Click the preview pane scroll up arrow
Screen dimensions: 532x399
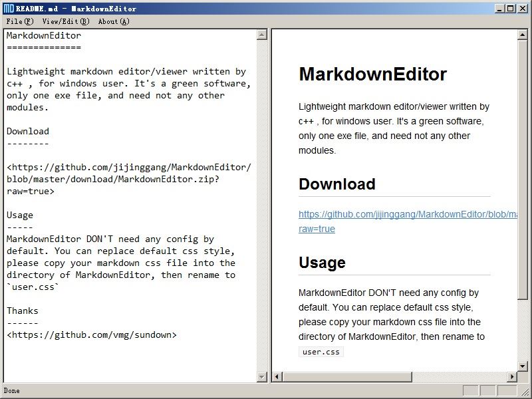tap(523, 35)
